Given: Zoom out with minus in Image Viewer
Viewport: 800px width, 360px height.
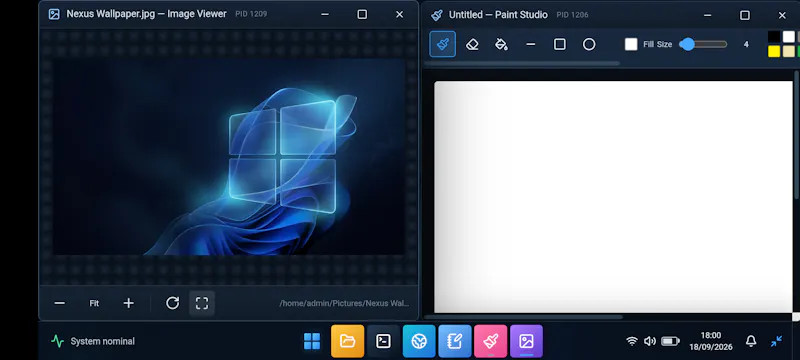Looking at the screenshot, I should (60, 303).
